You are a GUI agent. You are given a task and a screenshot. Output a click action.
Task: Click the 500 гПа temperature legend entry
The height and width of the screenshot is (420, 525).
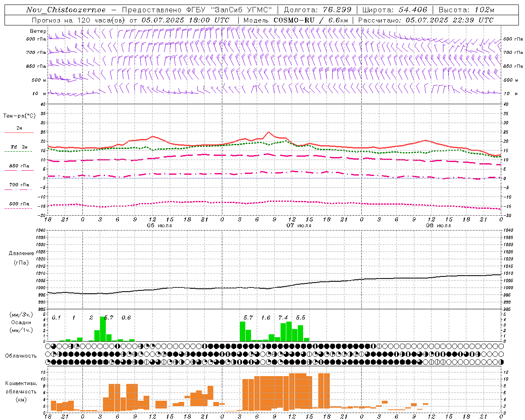pyautogui.click(x=19, y=203)
